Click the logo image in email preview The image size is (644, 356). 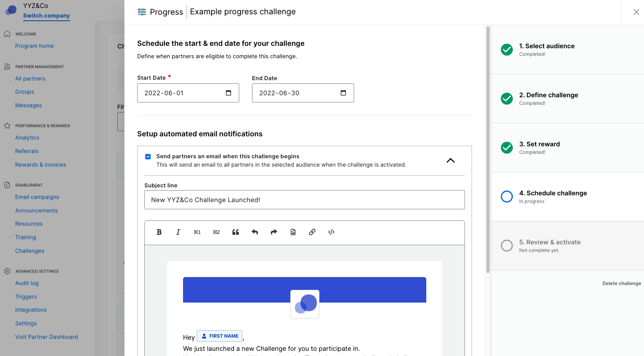coord(305,304)
